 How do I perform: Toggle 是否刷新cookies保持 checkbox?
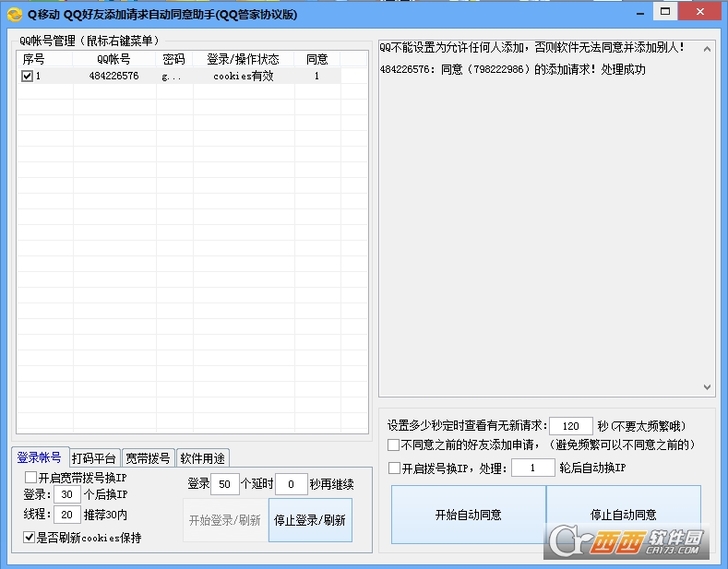pyautogui.click(x=29, y=537)
